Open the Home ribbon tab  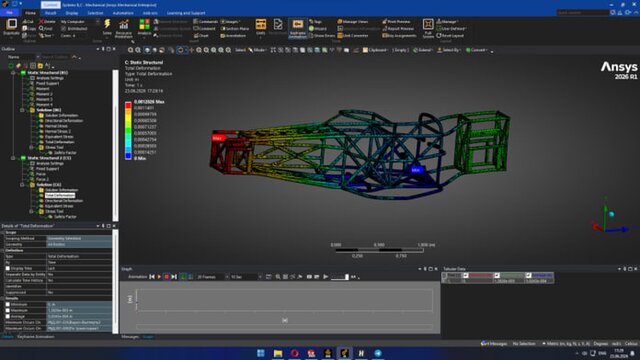tap(31, 13)
